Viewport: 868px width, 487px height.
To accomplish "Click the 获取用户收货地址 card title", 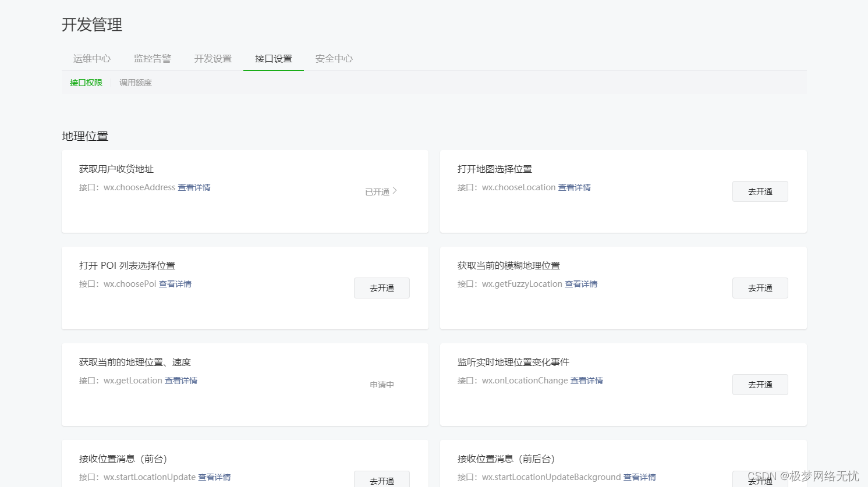I will 116,169.
